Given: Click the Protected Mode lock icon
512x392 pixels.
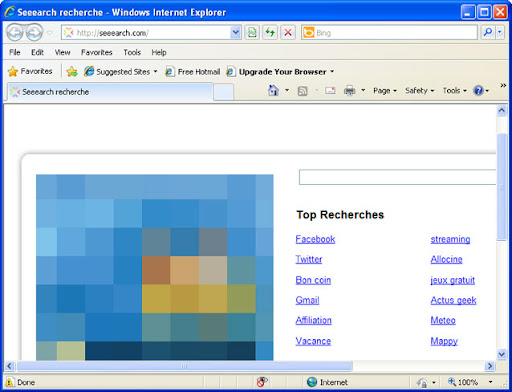Looking at the screenshot, I should [x=422, y=382].
